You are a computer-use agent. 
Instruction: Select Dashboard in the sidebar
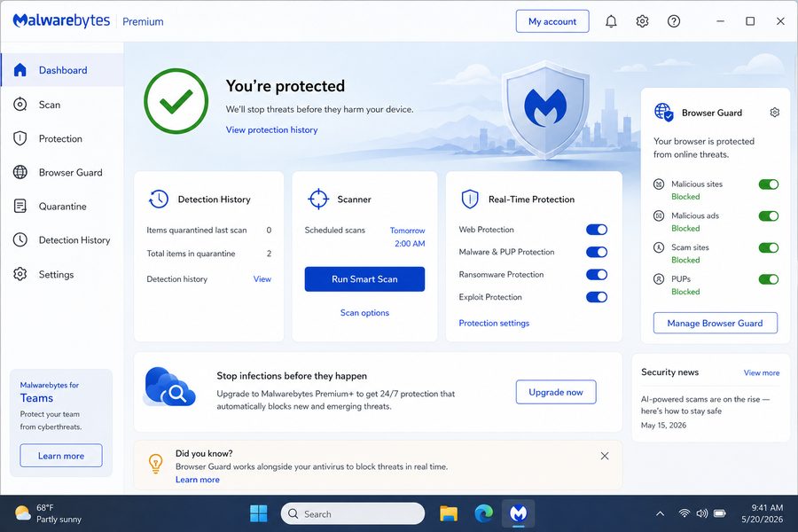pyautogui.click(x=62, y=70)
